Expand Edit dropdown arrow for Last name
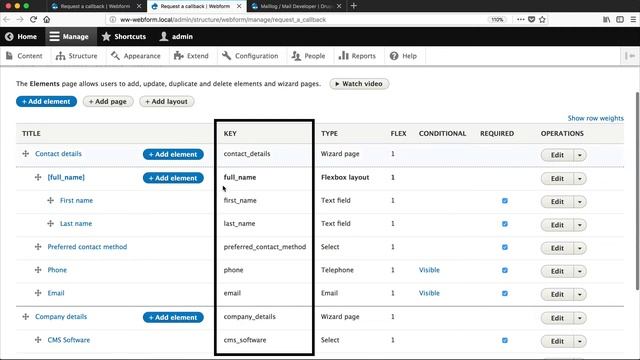The width and height of the screenshot is (640, 360). (580, 225)
